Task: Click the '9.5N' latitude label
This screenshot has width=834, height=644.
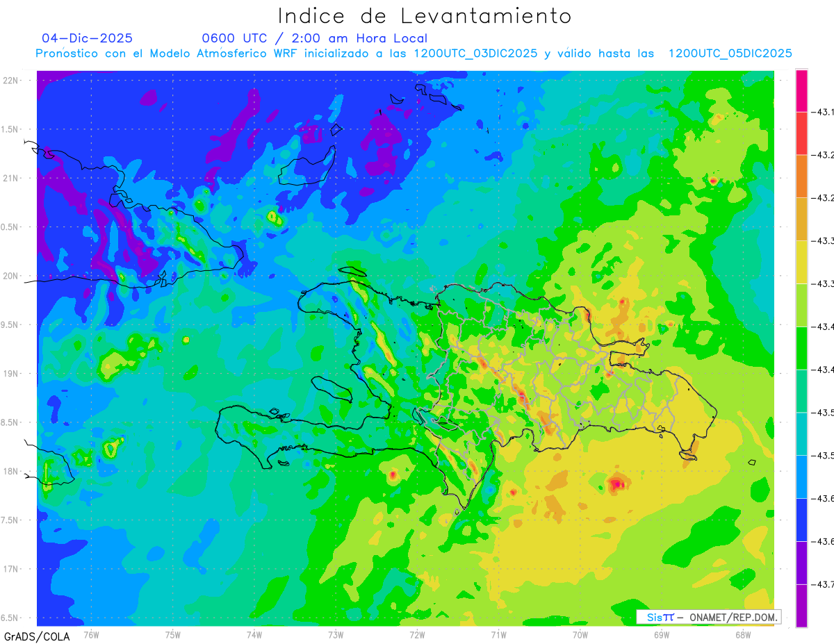Action: click(10, 325)
